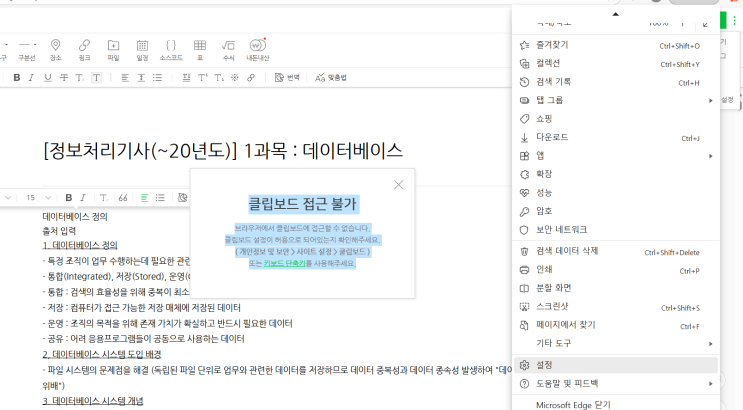Open text color in floating toolbar
This screenshot has width=743, height=410.
(103, 198)
